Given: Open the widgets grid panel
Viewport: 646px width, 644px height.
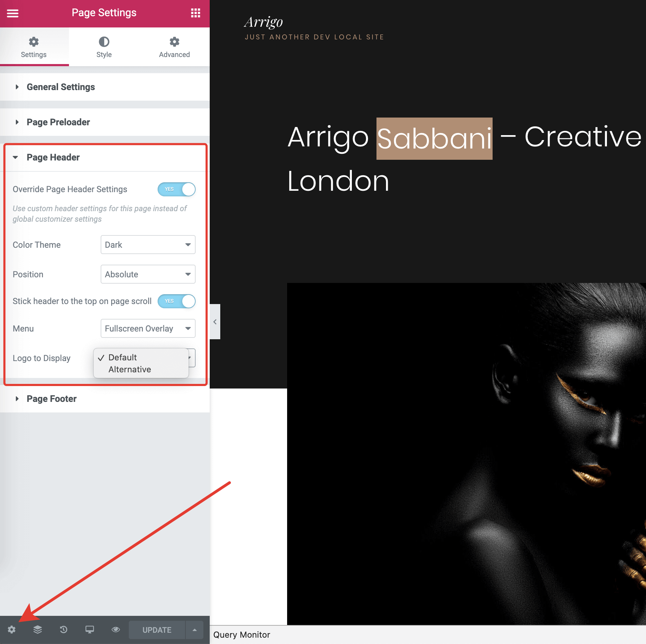Looking at the screenshot, I should click(x=195, y=13).
